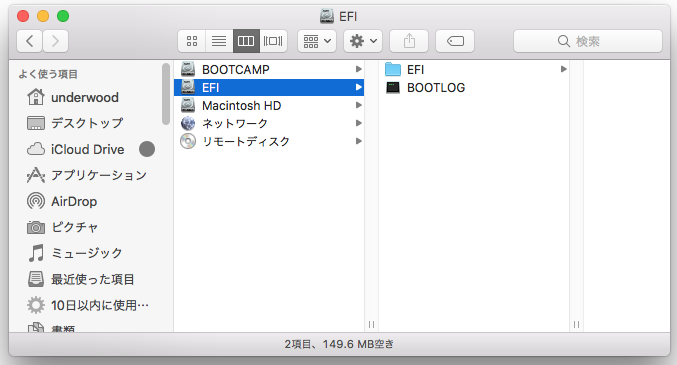Image resolution: width=677 pixels, height=365 pixels.
Task: Select ネットワーク in the first column
Action: 269,124
